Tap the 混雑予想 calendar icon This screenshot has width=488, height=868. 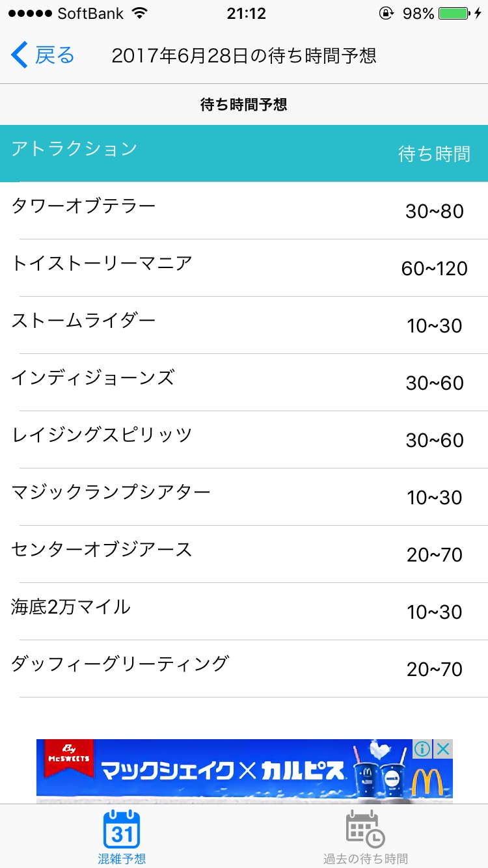coord(122,829)
